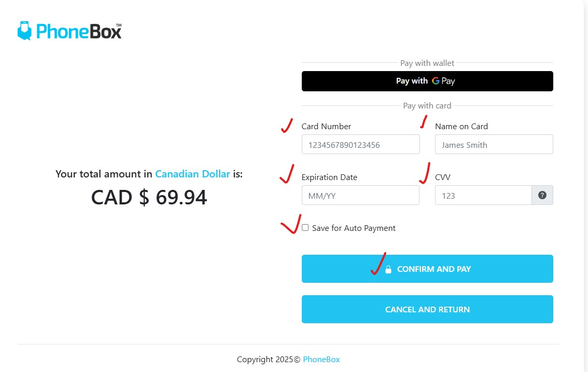This screenshot has width=588, height=372.
Task: Open the CVV help question mark icon
Action: tap(542, 195)
